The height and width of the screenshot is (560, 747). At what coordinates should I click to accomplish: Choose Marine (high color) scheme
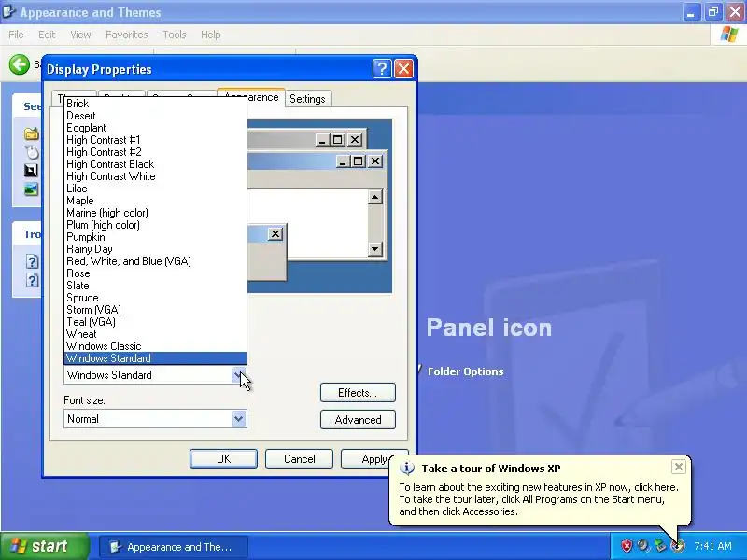coord(155,213)
